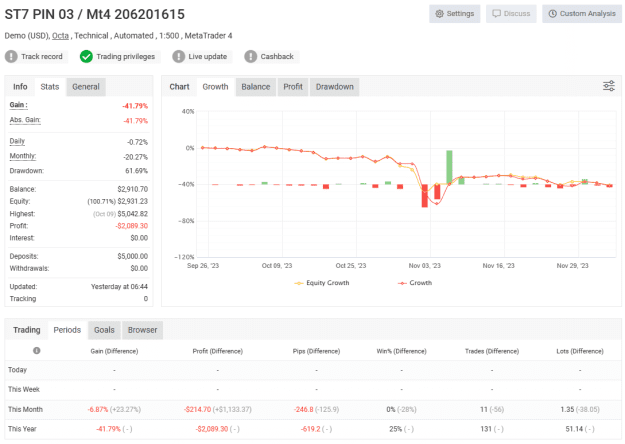The image size is (625, 444).
Task: Click the Drawdown value 61.69%
Action: pyautogui.click(x=136, y=171)
